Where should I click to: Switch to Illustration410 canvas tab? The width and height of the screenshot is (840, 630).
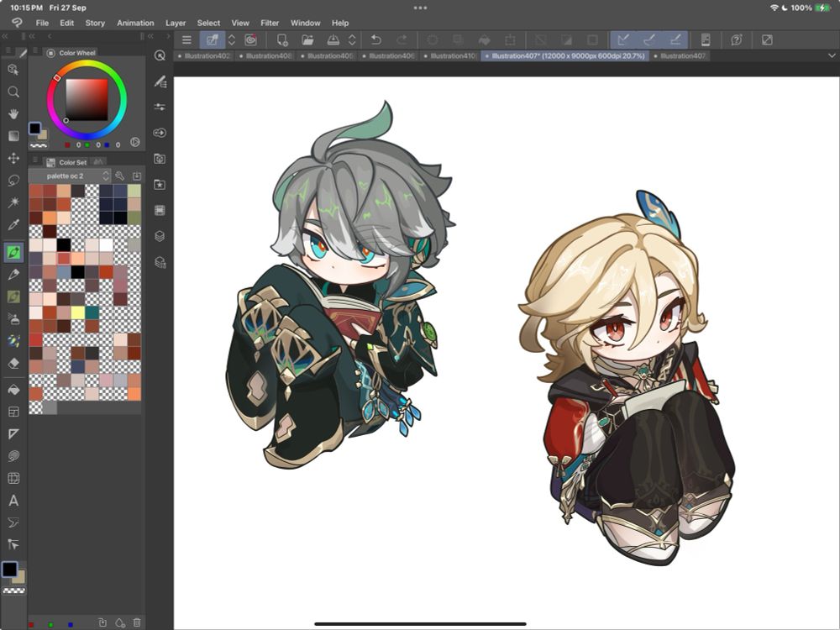tap(450, 55)
